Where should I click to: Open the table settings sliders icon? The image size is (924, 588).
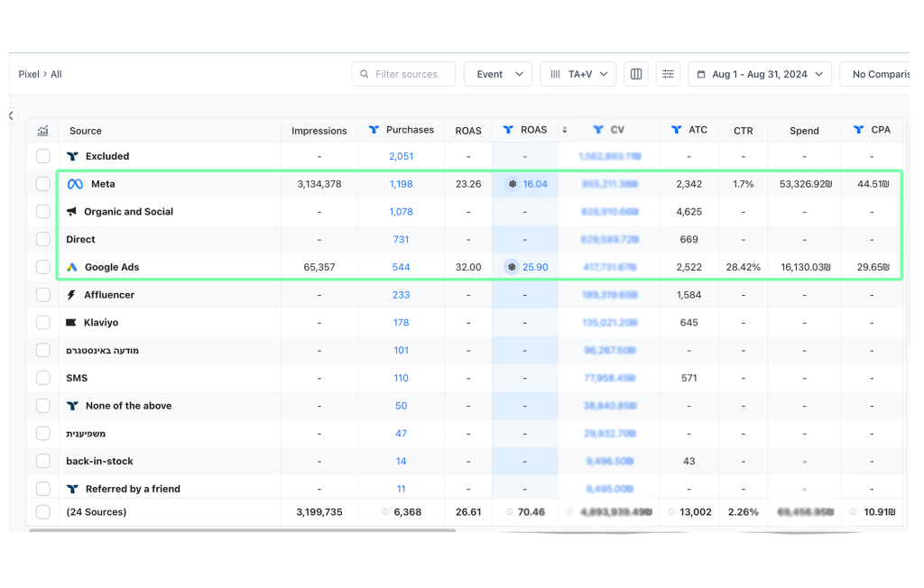(x=668, y=74)
